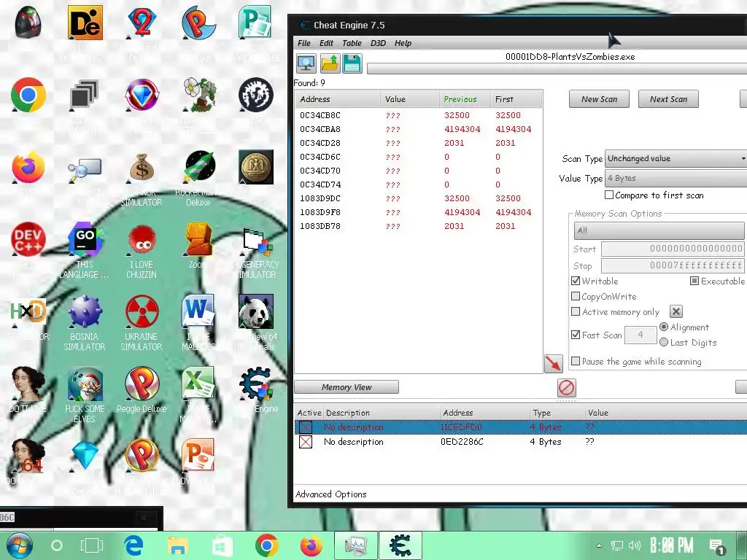Screen dimensions: 747x560
Task: Open Google Chrome desktop shortcut
Action: [x=28, y=95]
